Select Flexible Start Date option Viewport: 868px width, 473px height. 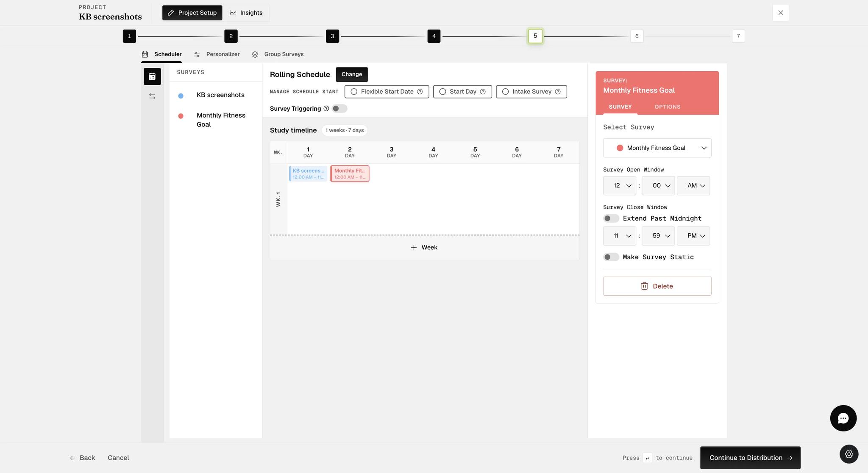pos(387,92)
